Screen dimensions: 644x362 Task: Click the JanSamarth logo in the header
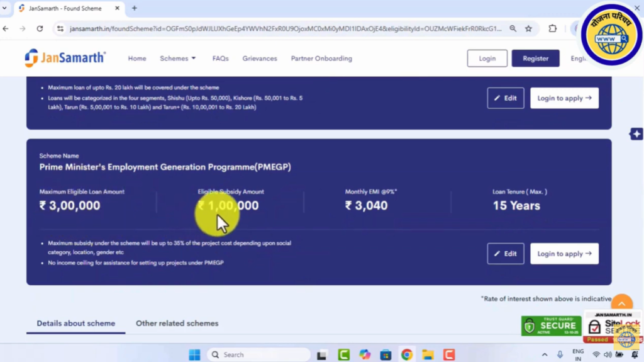(x=65, y=58)
